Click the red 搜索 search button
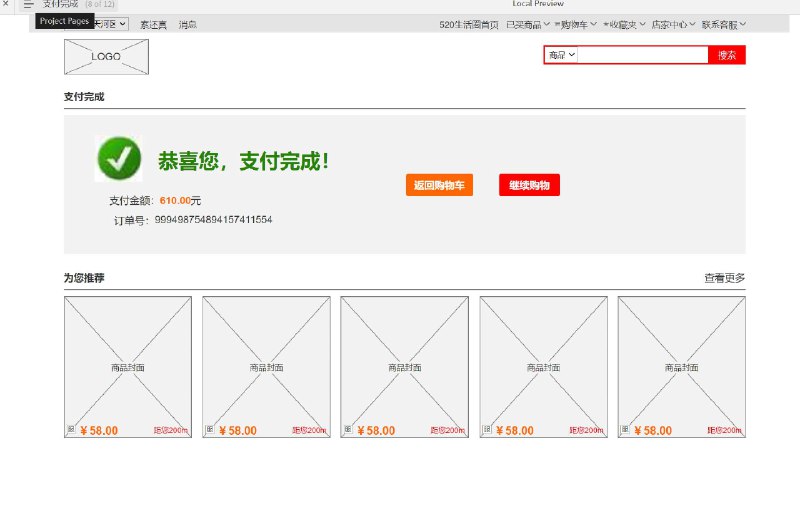Screen dimensions: 800x526 coord(727,55)
